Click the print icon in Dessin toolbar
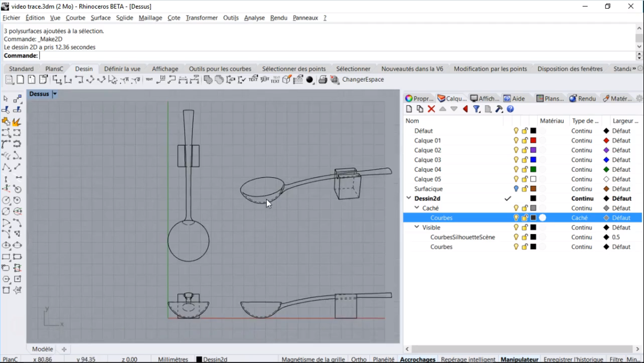 pos(323,79)
